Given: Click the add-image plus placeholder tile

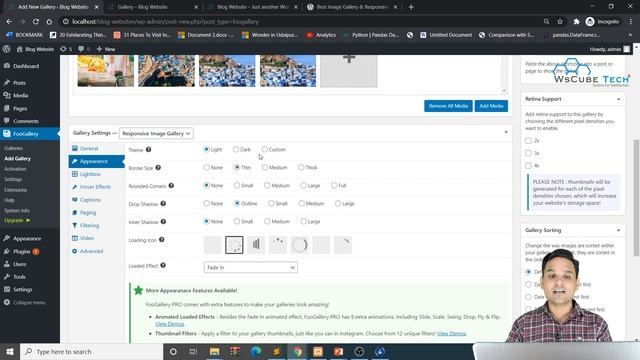Looking at the screenshot, I should (x=349, y=71).
